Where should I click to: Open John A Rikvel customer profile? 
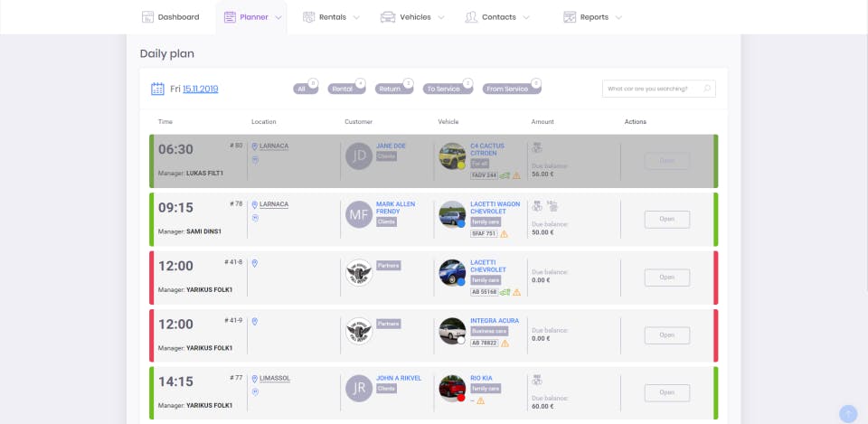399,378
